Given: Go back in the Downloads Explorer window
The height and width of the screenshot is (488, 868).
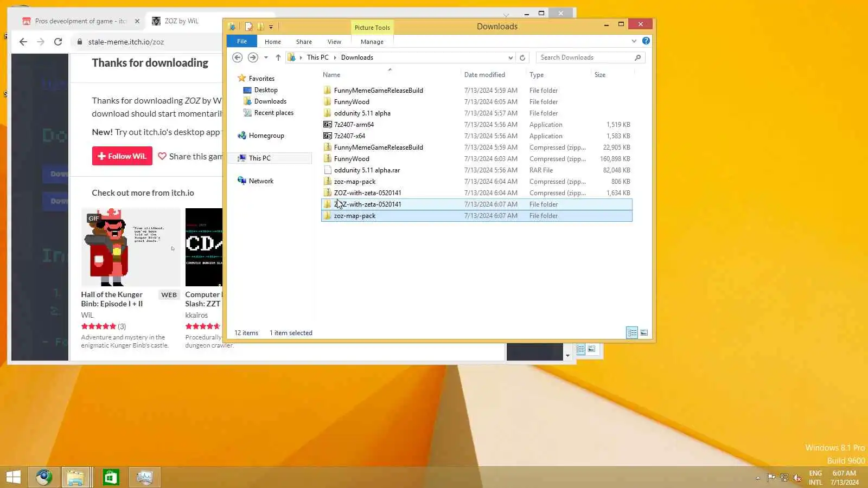Looking at the screenshot, I should pos(237,57).
